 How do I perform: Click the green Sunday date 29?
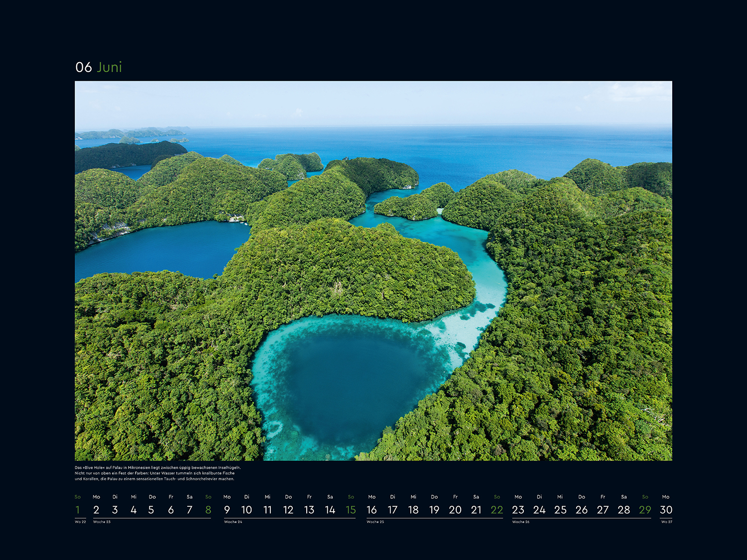tap(645, 510)
